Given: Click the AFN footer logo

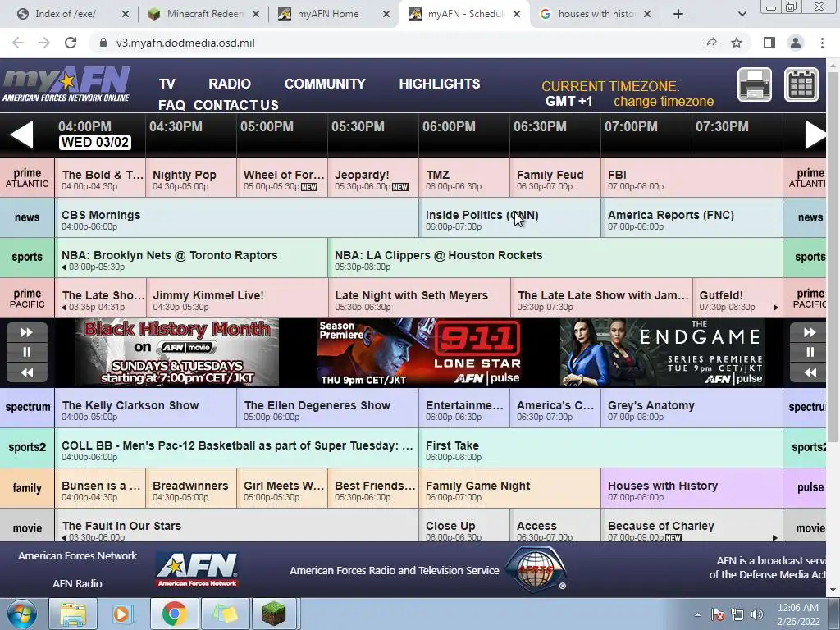Looking at the screenshot, I should click(197, 570).
